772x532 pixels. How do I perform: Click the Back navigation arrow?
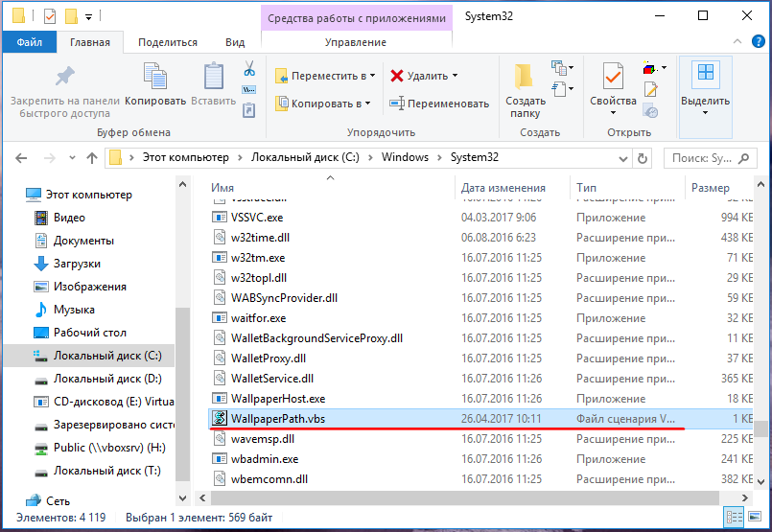(21, 158)
